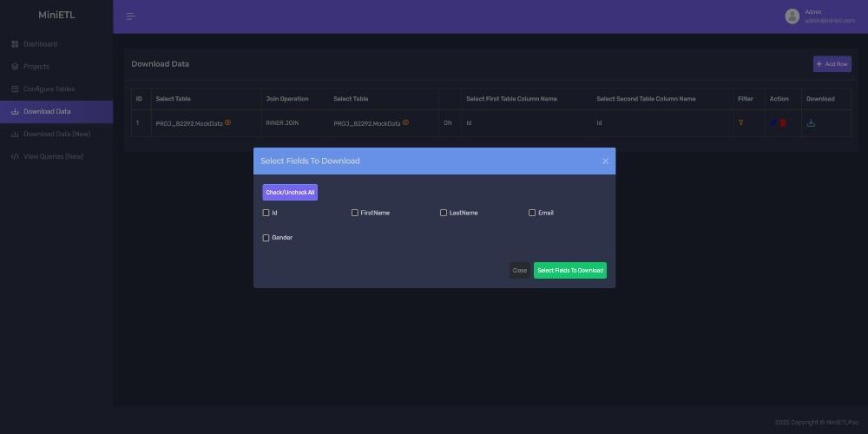The width and height of the screenshot is (868, 434).
Task: Click the filter funnel icon in row 1
Action: point(740,122)
